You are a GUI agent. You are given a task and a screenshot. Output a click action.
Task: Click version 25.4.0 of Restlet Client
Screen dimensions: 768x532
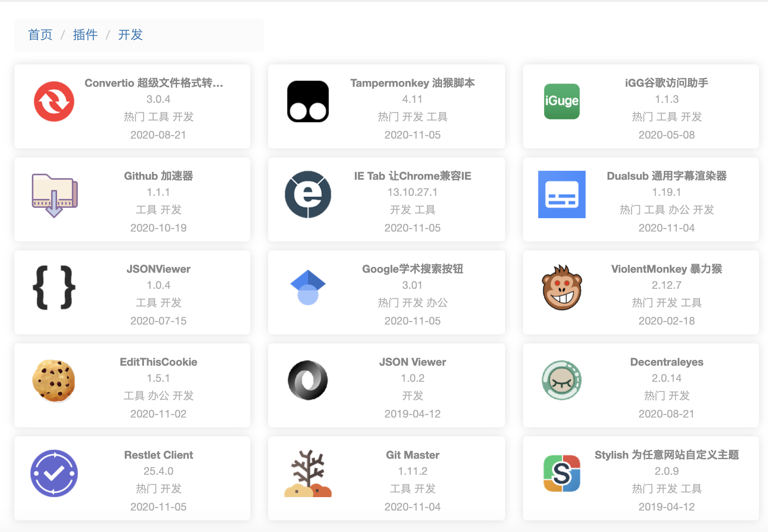[x=159, y=471]
